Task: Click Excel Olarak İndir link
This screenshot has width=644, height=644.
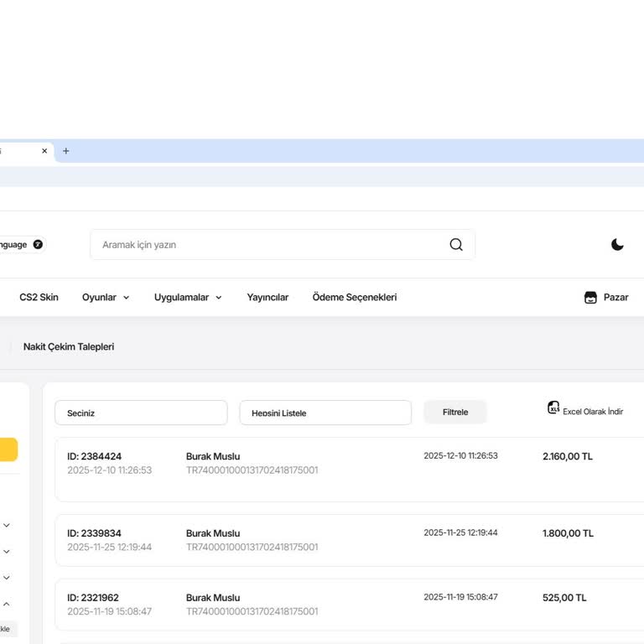Action: pyautogui.click(x=592, y=412)
